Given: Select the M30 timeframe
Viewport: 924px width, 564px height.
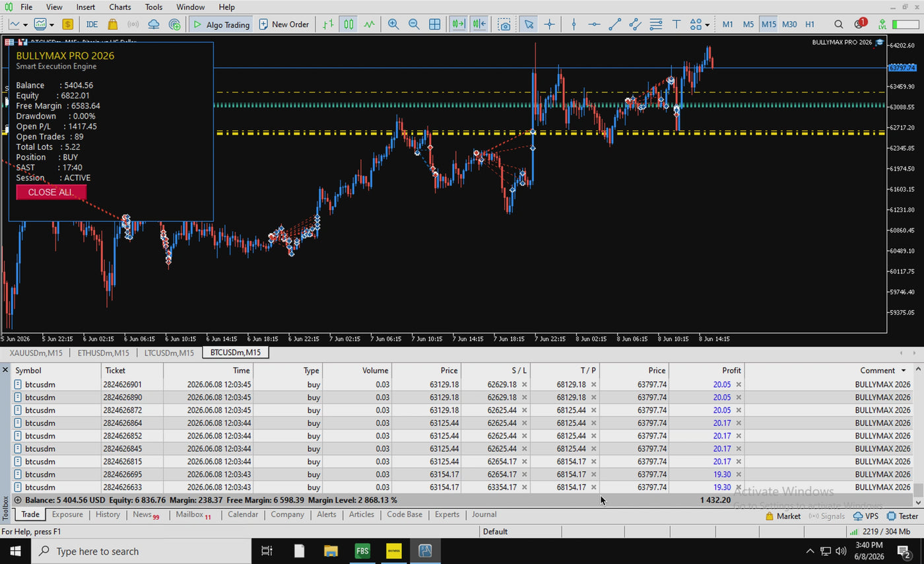Looking at the screenshot, I should (x=789, y=24).
